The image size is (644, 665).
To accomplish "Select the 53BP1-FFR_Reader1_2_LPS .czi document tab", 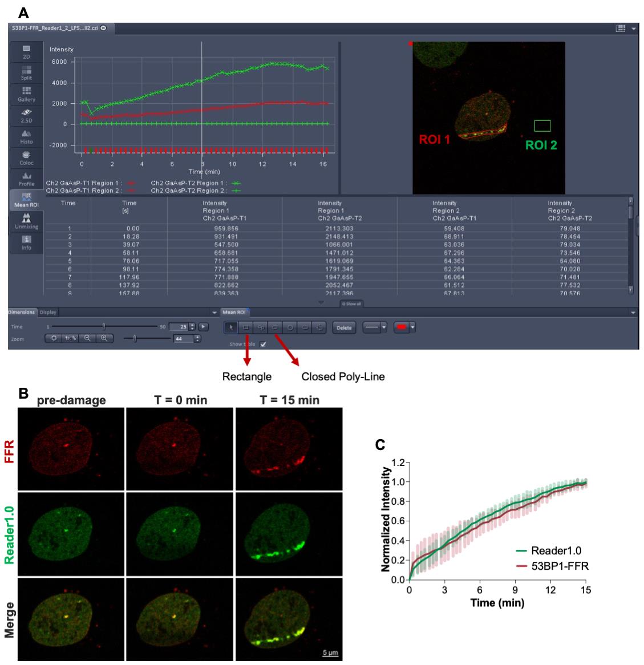I will pyautogui.click(x=60, y=28).
